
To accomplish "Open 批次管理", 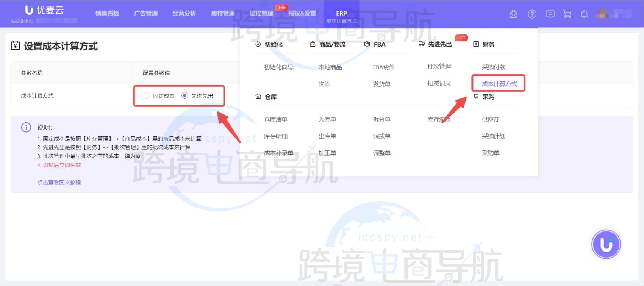I will tap(439, 67).
